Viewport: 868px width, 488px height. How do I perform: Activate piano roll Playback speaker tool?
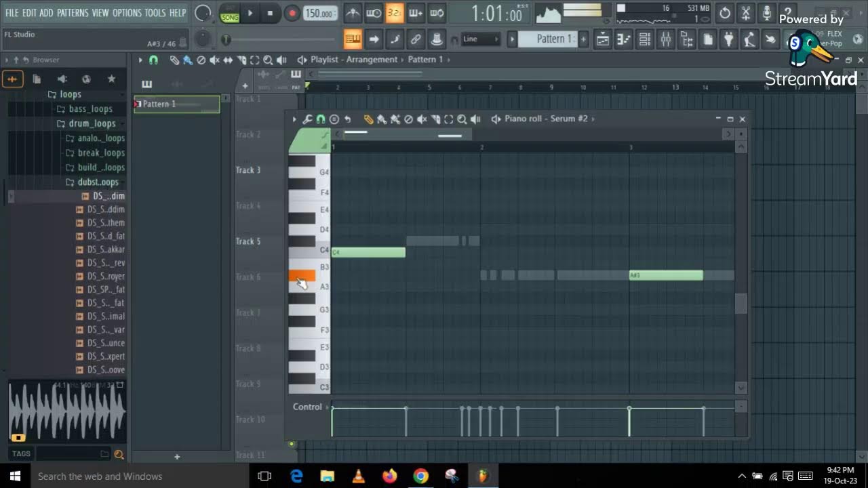475,119
